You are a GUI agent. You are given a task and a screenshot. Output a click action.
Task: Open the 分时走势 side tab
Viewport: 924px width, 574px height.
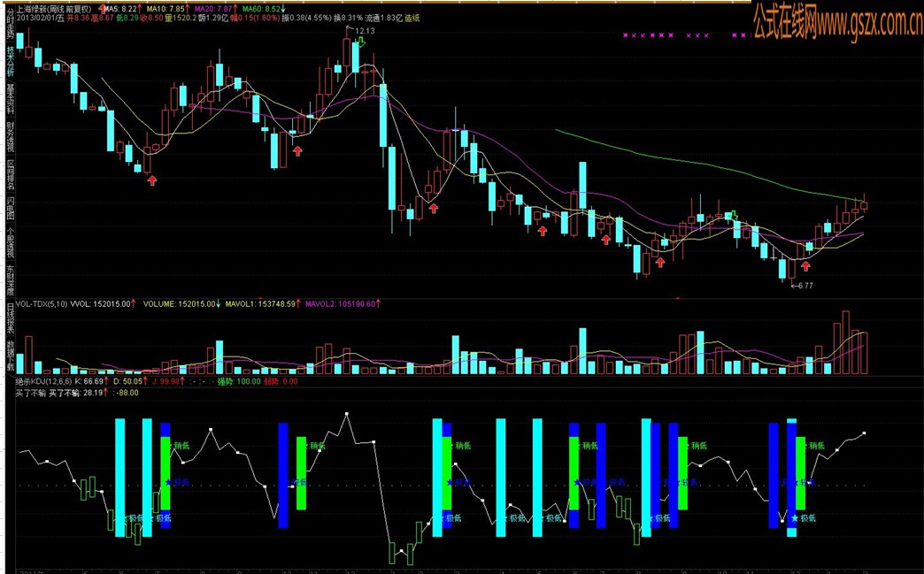click(x=10, y=24)
